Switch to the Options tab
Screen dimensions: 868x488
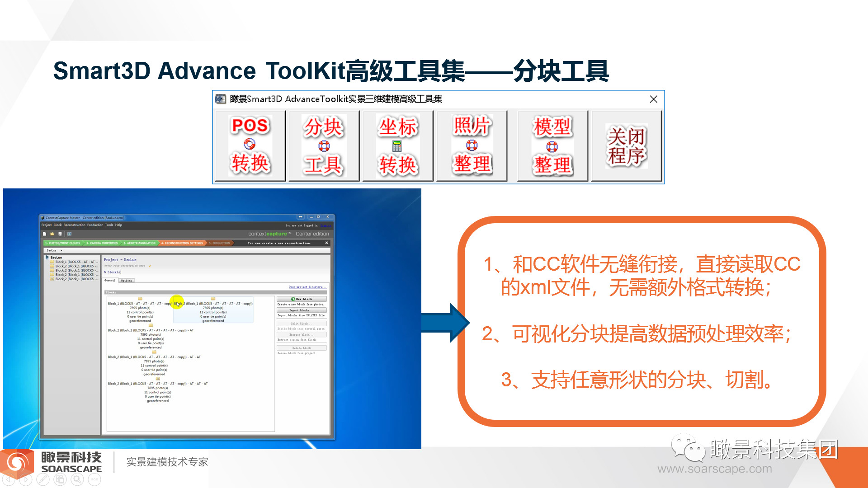pyautogui.click(x=127, y=281)
